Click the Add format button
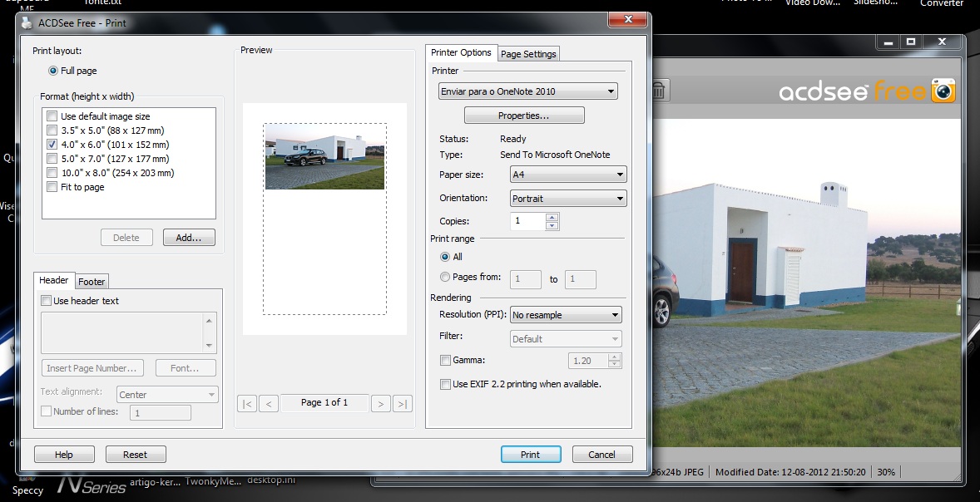The image size is (980, 502). (189, 238)
